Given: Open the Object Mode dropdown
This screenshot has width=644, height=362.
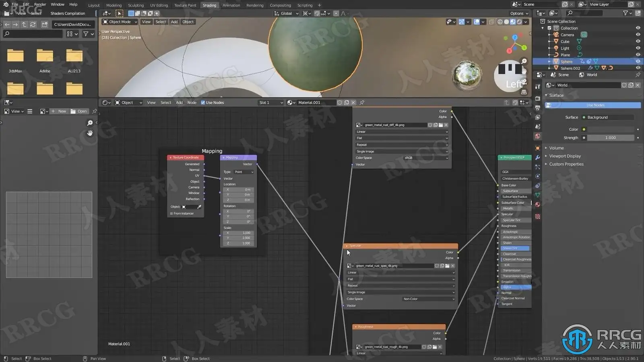Looking at the screenshot, I should pyautogui.click(x=120, y=22).
